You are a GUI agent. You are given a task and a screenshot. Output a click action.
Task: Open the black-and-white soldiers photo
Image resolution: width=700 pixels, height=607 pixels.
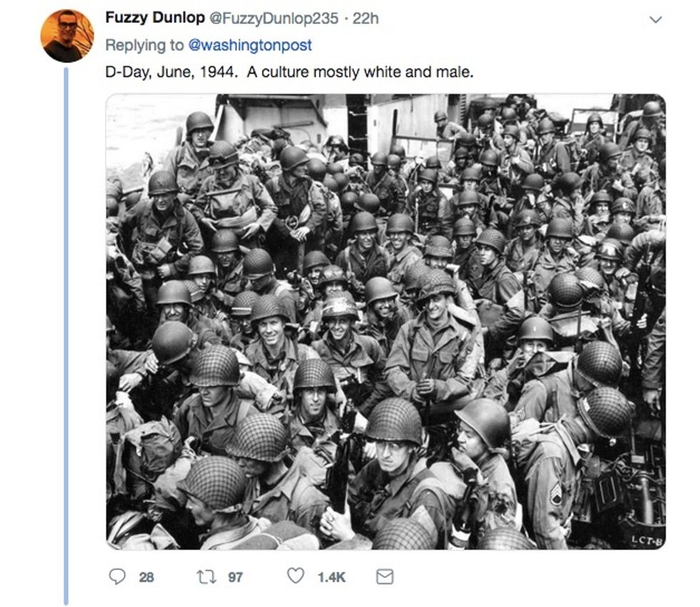coord(386,321)
